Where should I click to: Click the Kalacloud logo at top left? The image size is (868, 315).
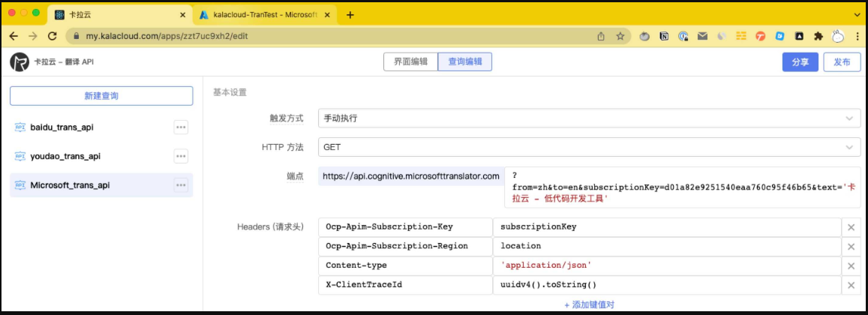point(20,62)
